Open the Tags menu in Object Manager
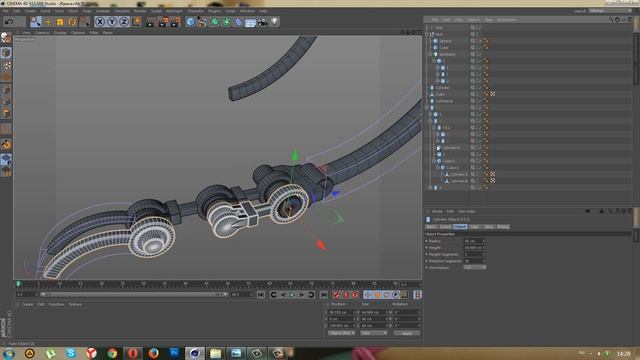This screenshot has width=640, height=360. (x=489, y=20)
